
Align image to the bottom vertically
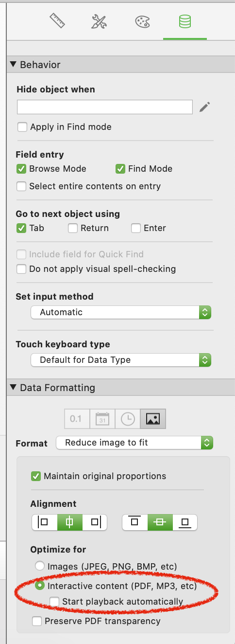tap(185, 522)
